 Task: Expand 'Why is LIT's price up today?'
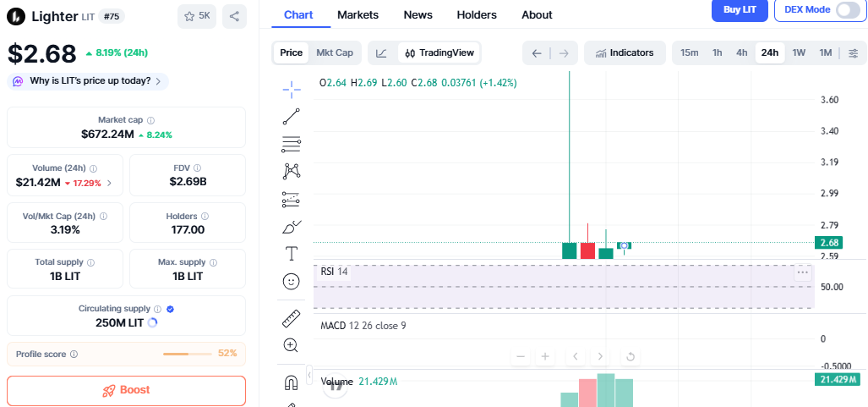pyautogui.click(x=88, y=81)
